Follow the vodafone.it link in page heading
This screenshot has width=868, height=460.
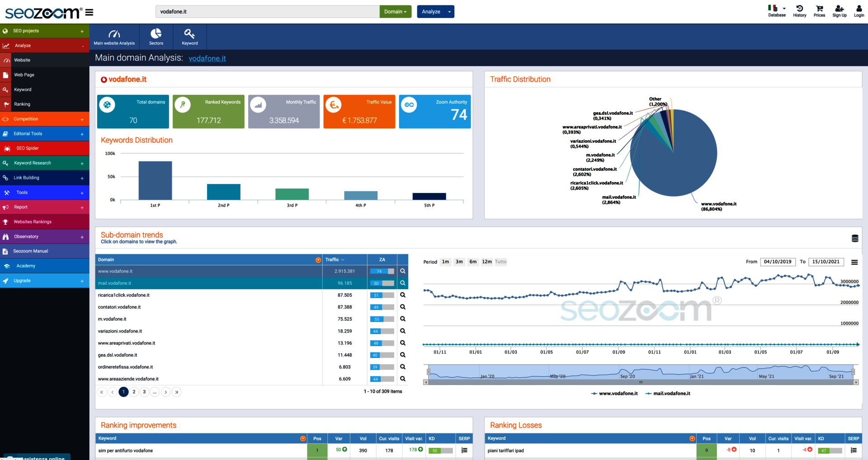tap(207, 58)
